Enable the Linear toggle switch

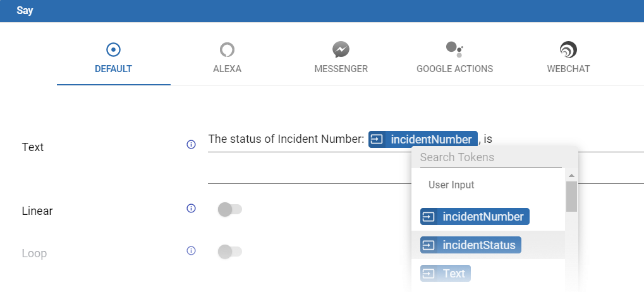pyautogui.click(x=229, y=209)
